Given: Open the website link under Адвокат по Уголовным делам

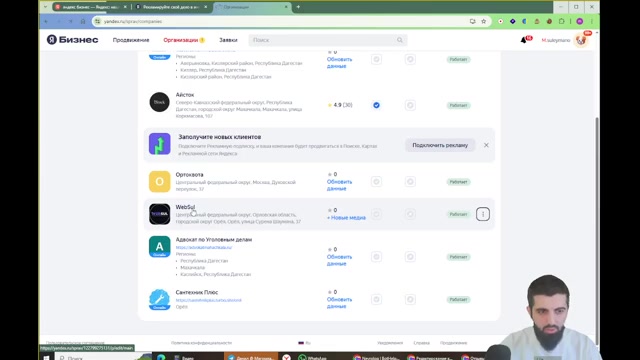Looking at the screenshot, I should [204, 247].
